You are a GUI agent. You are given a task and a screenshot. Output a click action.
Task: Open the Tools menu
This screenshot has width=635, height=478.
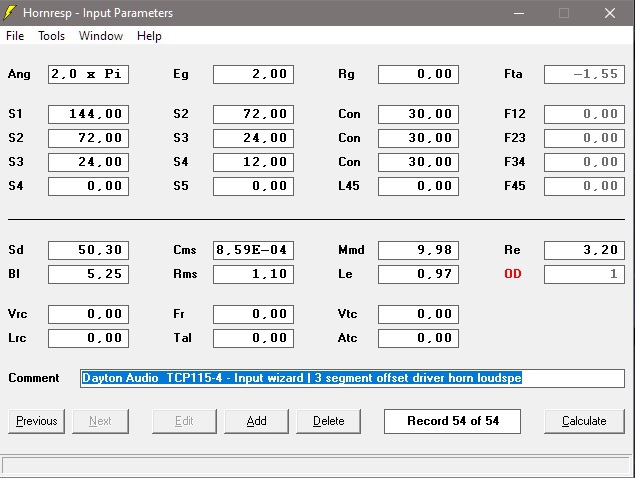pos(51,36)
